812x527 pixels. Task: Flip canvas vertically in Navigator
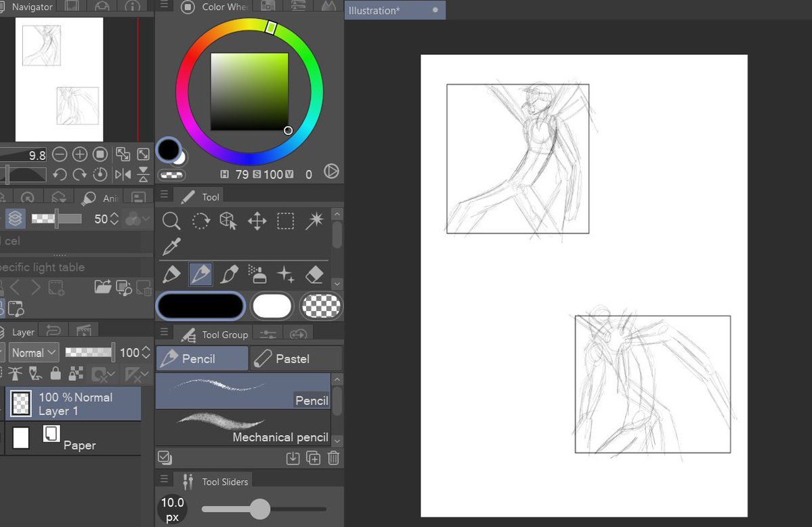[x=143, y=175]
